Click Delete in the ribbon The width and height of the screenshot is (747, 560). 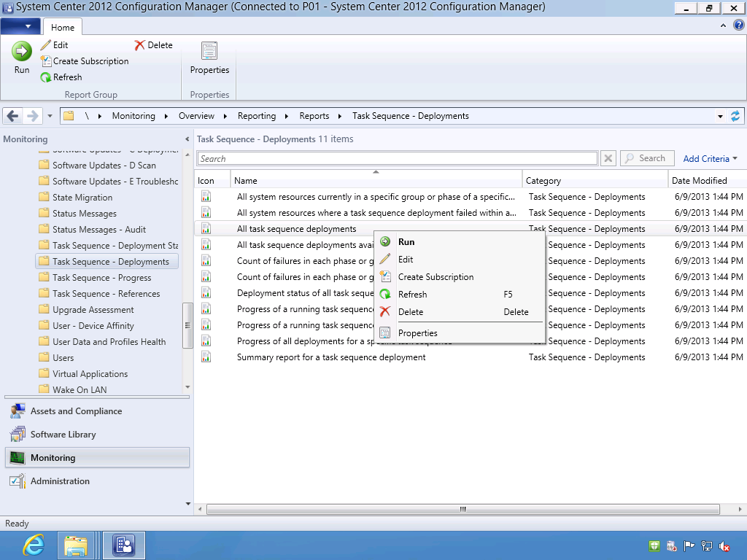pos(153,45)
